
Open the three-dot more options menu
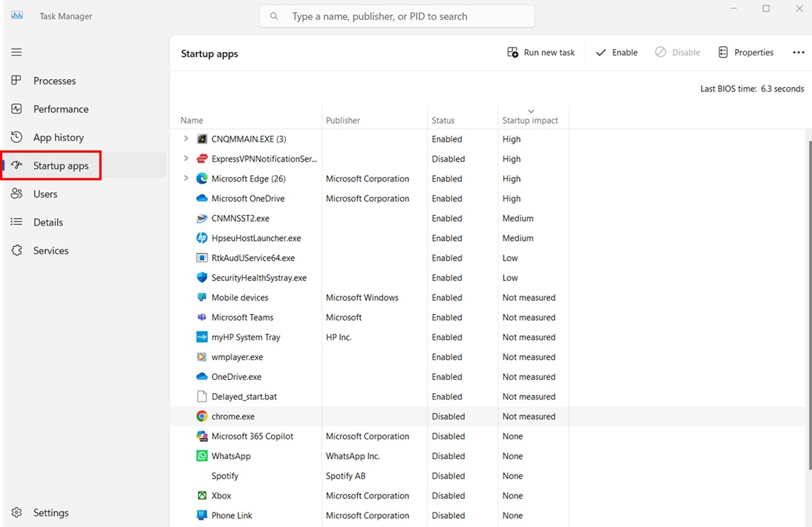click(799, 53)
